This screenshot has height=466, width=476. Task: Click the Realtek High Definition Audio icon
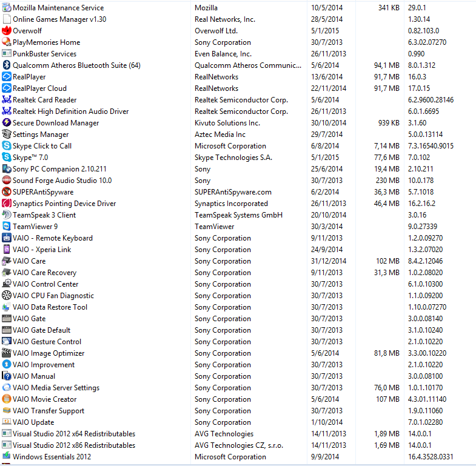point(7,112)
